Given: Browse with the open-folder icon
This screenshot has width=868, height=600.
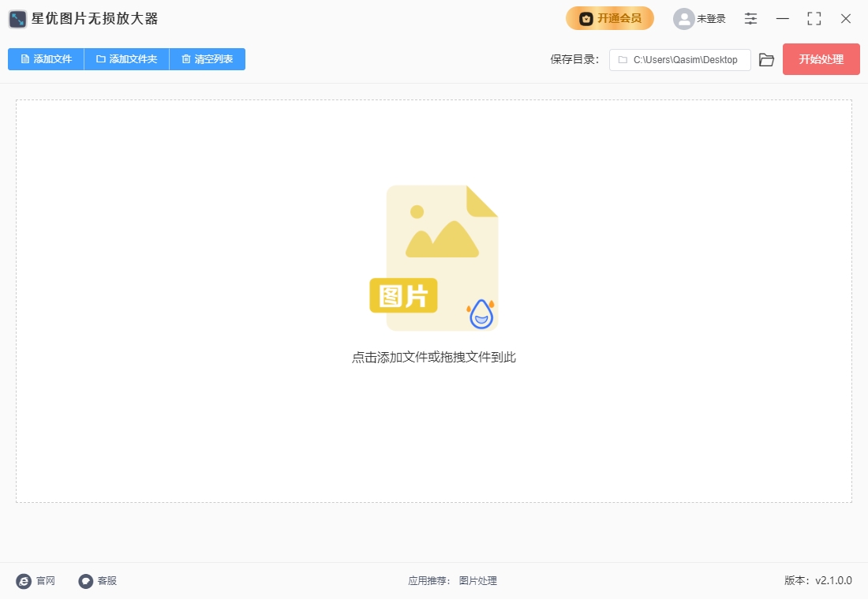Looking at the screenshot, I should (766, 60).
